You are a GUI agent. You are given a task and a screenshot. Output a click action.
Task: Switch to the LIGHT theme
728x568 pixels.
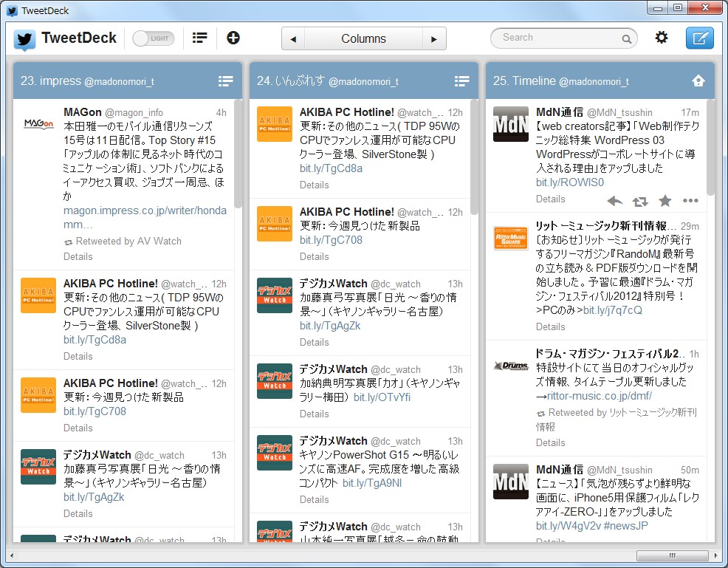tap(153, 37)
